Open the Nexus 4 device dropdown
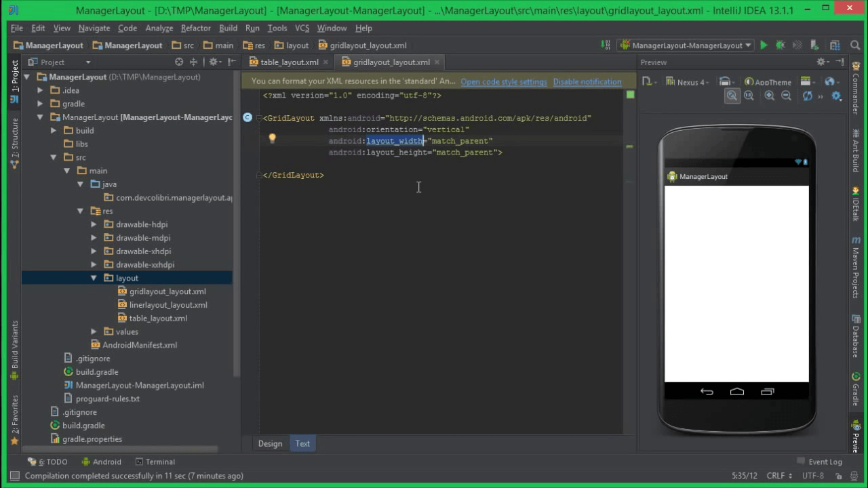The height and width of the screenshot is (488, 868). click(x=687, y=82)
